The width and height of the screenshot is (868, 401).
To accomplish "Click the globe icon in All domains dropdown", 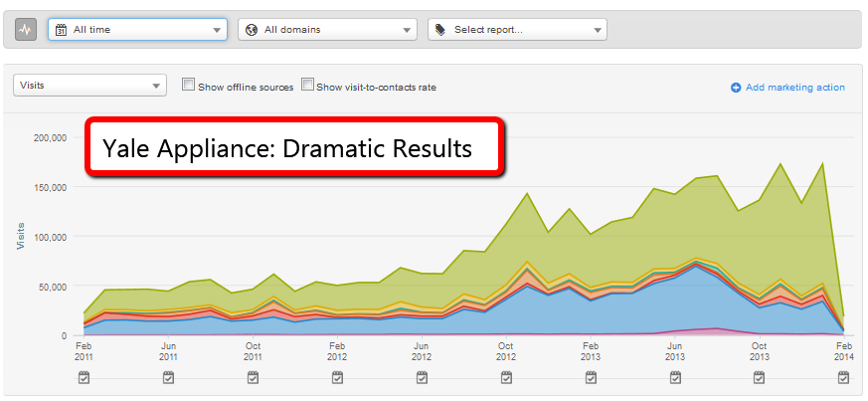I will [252, 30].
